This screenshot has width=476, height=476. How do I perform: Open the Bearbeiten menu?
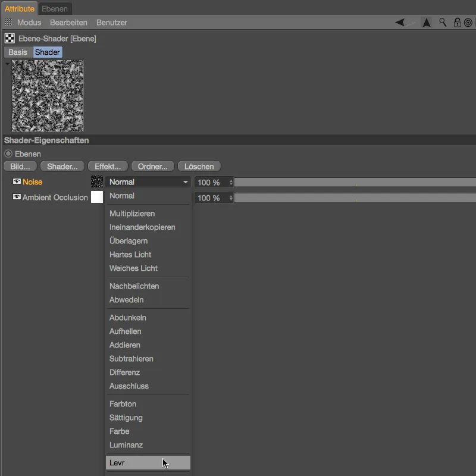pyautogui.click(x=68, y=23)
